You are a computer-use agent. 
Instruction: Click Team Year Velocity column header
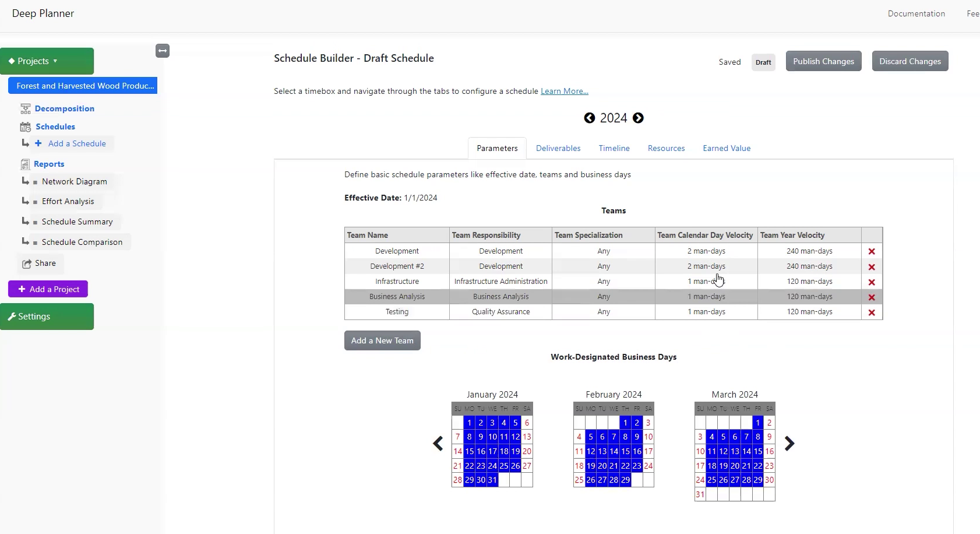coord(809,235)
